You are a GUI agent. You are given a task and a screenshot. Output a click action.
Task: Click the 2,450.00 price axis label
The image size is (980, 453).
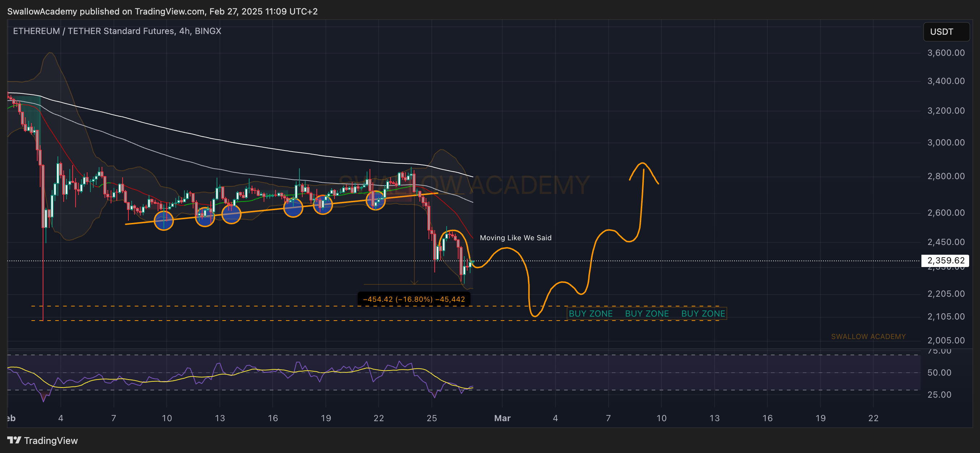pyautogui.click(x=946, y=242)
